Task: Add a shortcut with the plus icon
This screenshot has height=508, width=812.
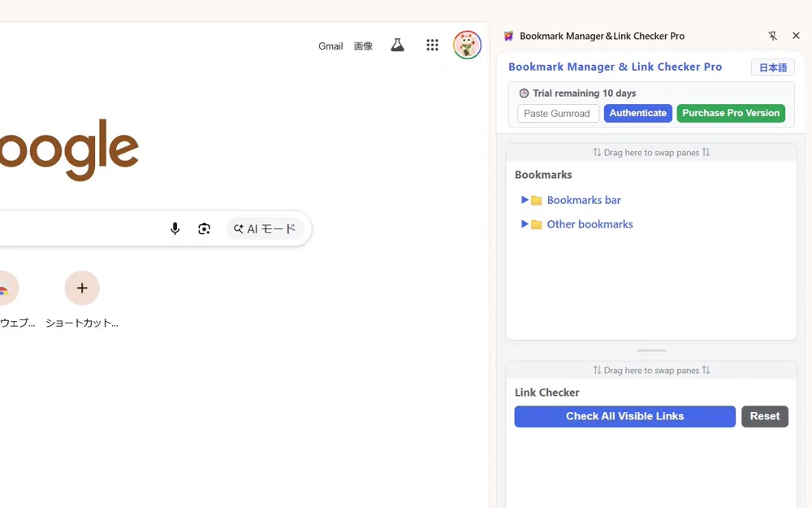Action: (x=81, y=288)
